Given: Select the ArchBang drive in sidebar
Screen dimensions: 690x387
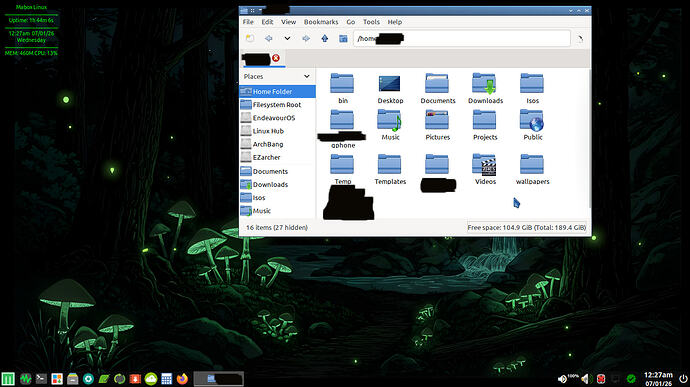Looking at the screenshot, I should [277, 144].
